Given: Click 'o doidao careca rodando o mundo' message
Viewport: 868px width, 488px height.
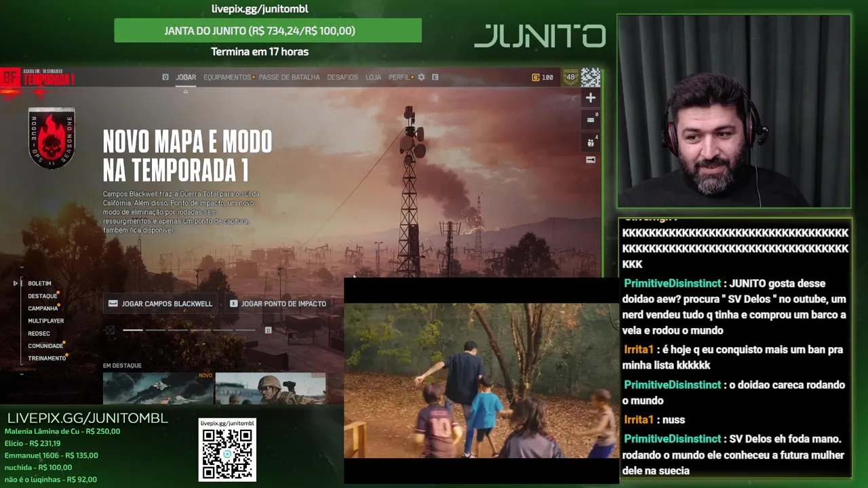Looking at the screenshot, I should 735,392.
